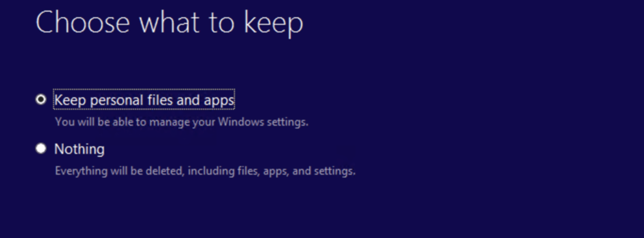Click the word 'personal' inside the dotted focus box
Screen dimensions: 644x238
pyautogui.click(x=117, y=101)
